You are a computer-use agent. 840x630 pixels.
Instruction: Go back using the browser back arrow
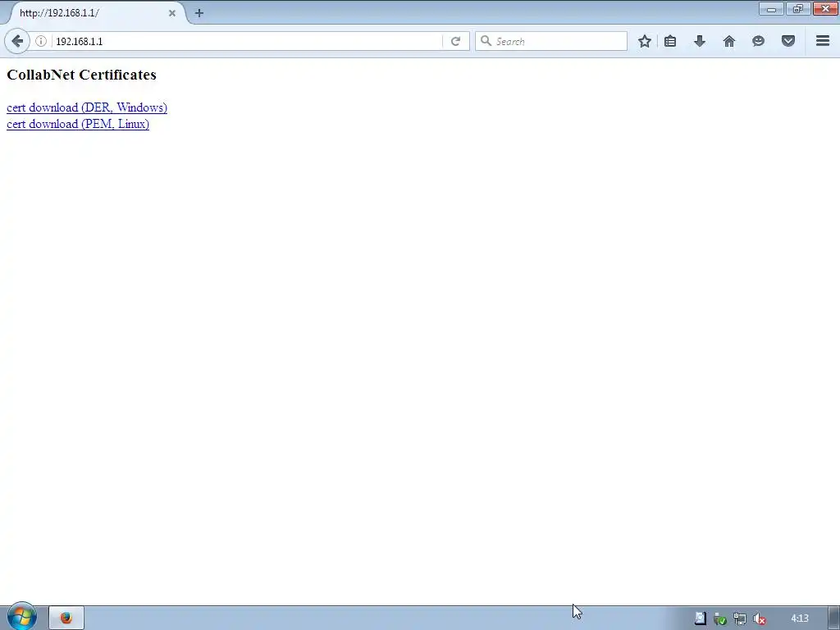(17, 41)
